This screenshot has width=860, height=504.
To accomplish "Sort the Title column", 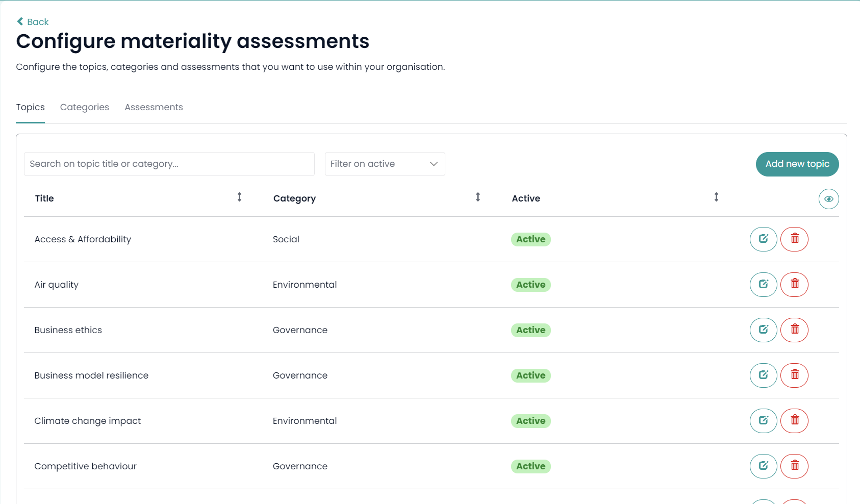I will pos(239,197).
